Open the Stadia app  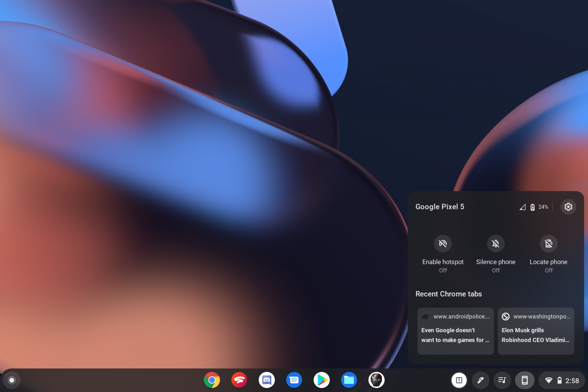pos(239,380)
